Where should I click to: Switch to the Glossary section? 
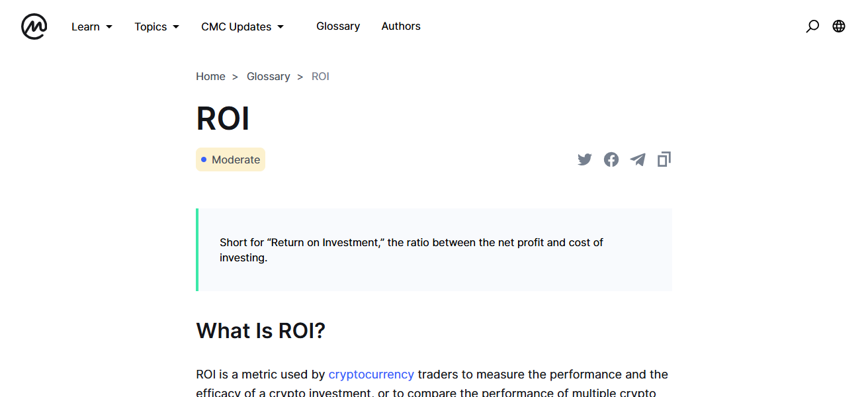click(338, 26)
